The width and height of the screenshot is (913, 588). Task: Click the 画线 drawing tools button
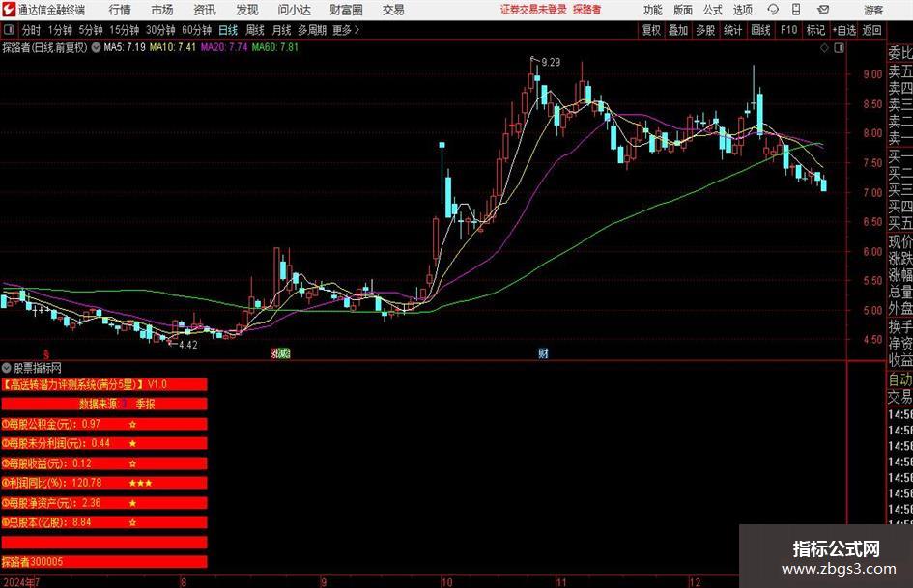pyautogui.click(x=760, y=30)
